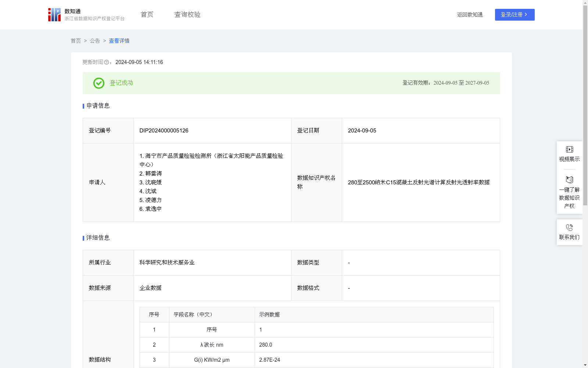Click the industry value 科学研究和技术服务业
The height and width of the screenshot is (368, 588).
click(x=167, y=262)
